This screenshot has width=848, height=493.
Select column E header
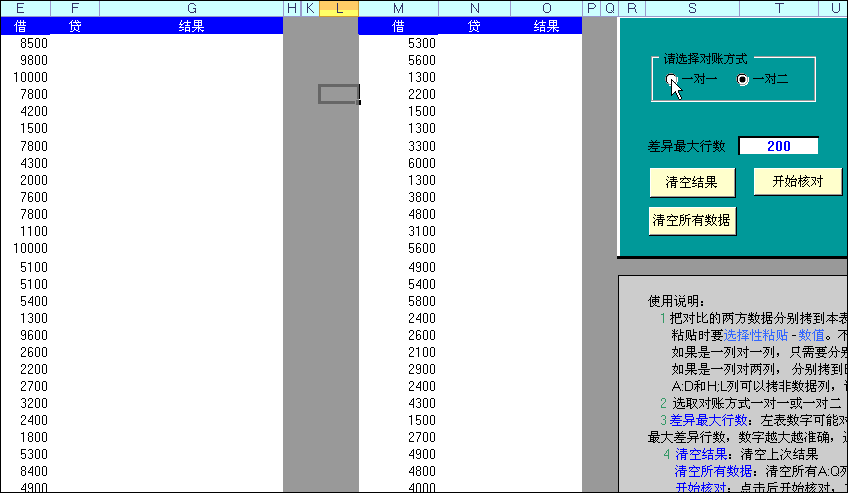coord(22,9)
